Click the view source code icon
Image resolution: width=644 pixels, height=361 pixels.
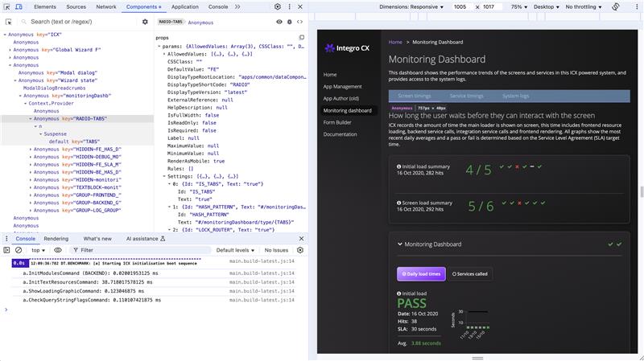[x=300, y=22]
